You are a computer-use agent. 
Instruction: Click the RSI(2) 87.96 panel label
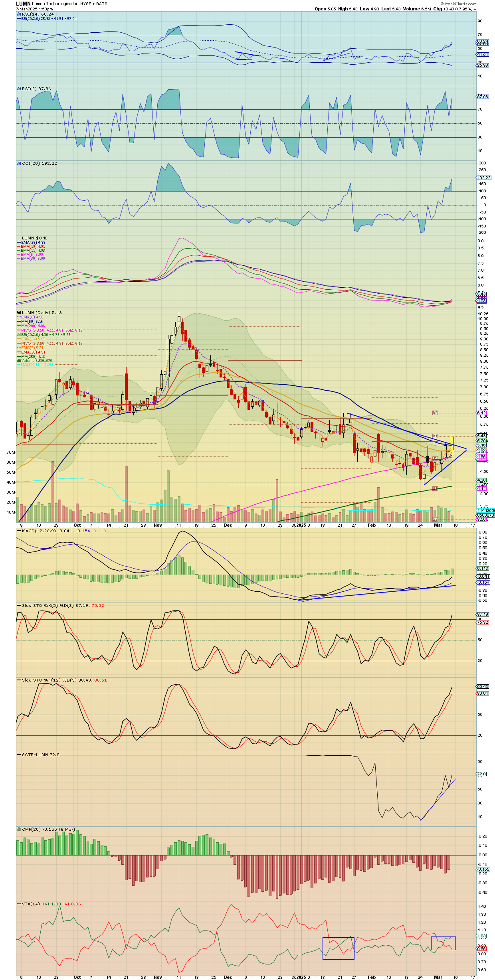(36, 89)
